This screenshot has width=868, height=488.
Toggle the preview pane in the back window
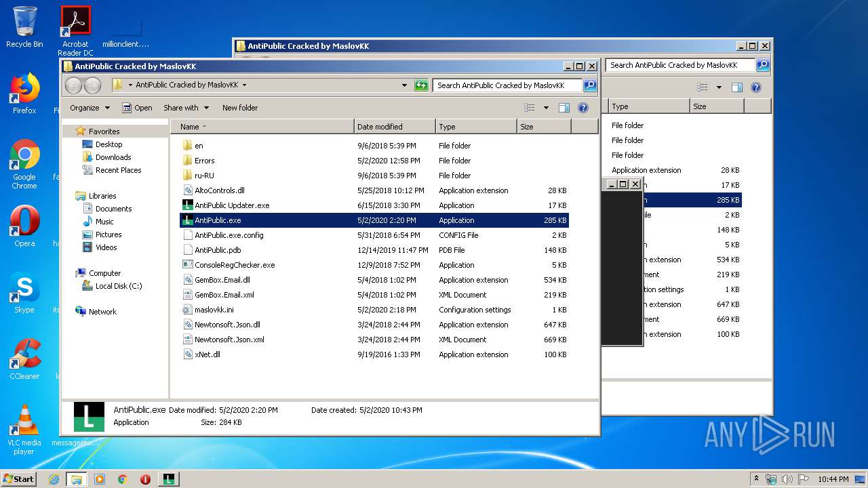[737, 87]
